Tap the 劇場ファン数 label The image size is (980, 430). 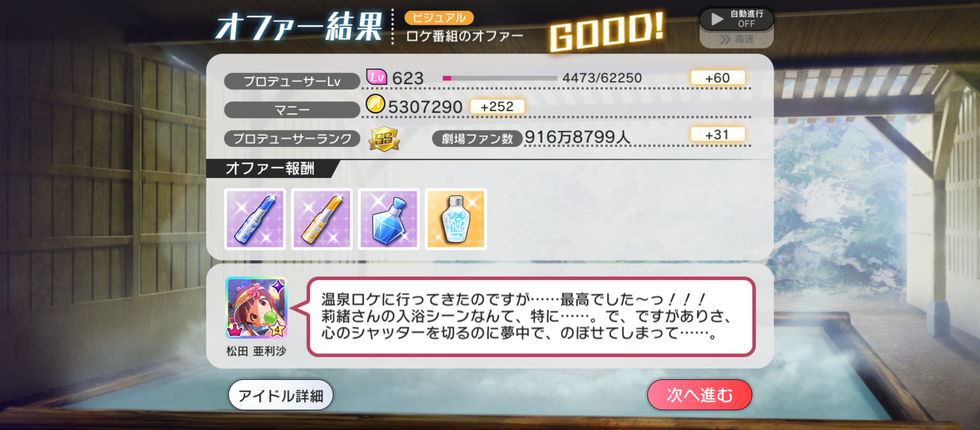[x=477, y=139]
